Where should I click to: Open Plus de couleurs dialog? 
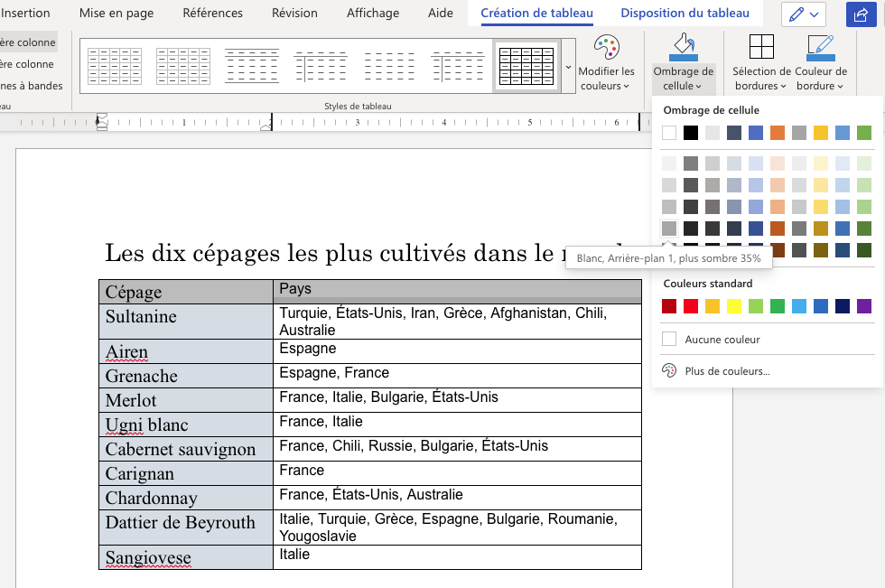[x=768, y=370]
